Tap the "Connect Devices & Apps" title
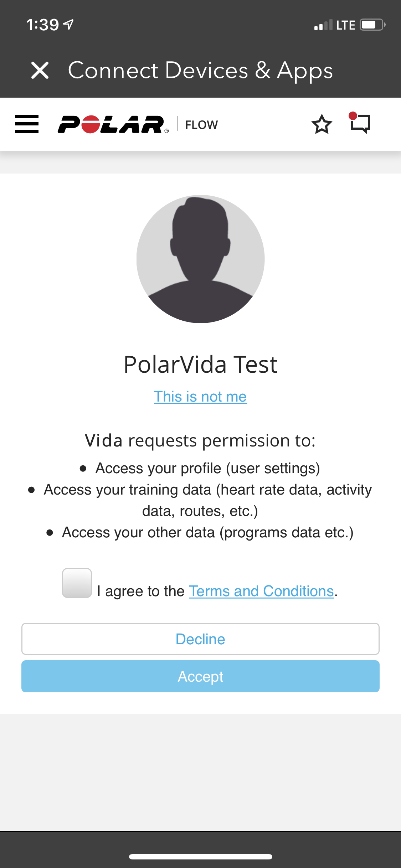401x868 pixels. point(200,70)
